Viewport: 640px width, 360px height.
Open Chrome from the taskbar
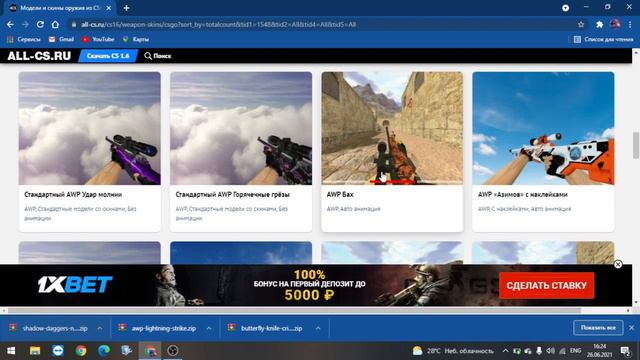81,351
